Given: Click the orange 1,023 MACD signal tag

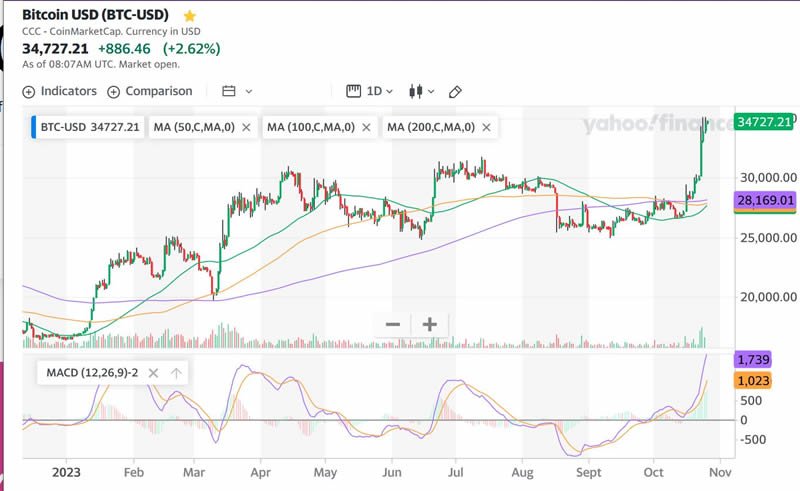Looking at the screenshot, I should click(751, 380).
